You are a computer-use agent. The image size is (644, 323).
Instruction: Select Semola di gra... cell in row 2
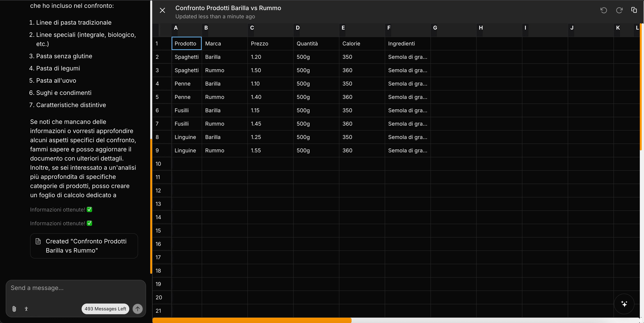(408, 57)
